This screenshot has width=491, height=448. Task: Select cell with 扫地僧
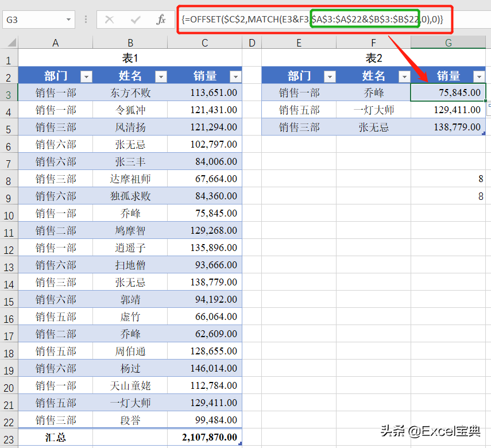coord(130,265)
